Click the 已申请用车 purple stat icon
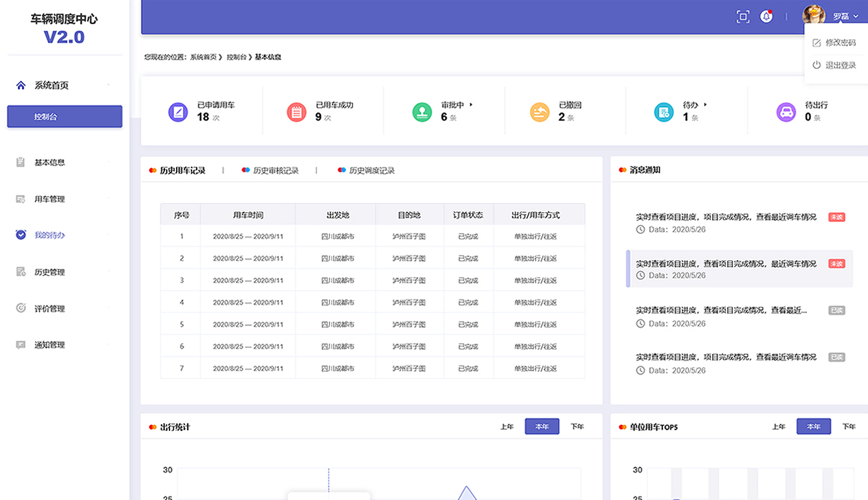 (x=178, y=112)
